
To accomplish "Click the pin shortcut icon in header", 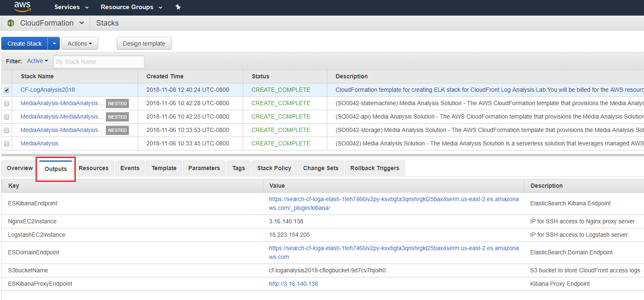I will point(178,7).
